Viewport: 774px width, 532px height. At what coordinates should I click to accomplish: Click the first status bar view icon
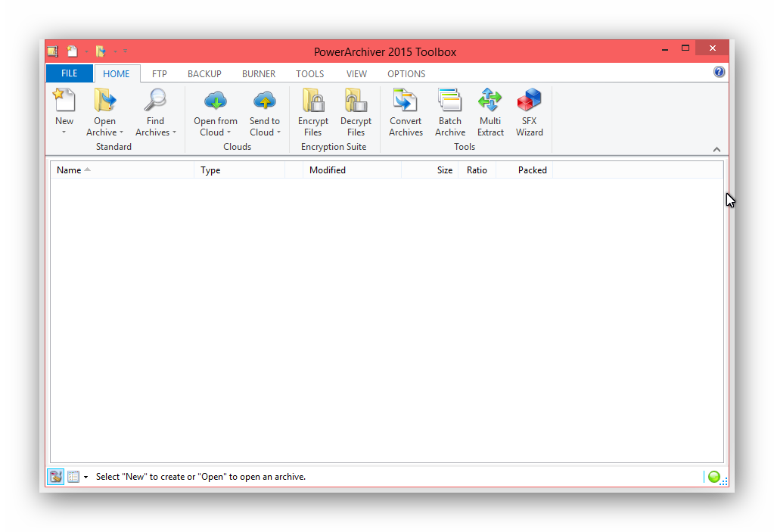point(55,477)
